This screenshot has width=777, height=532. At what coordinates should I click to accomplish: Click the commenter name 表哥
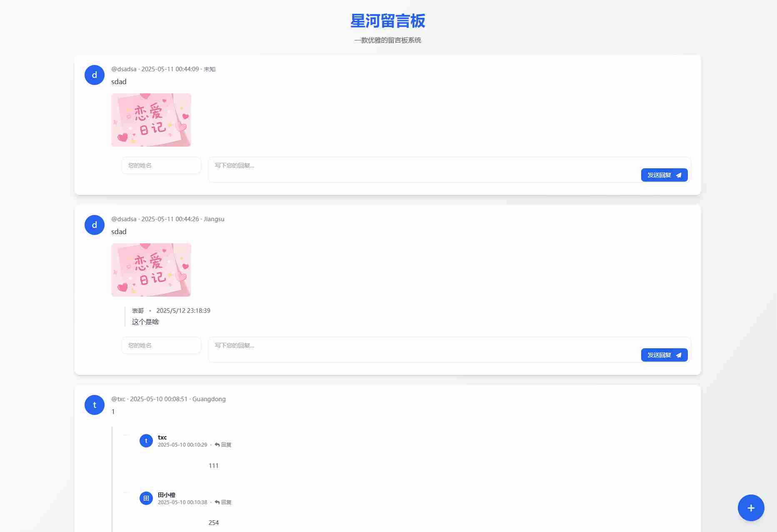pos(138,311)
